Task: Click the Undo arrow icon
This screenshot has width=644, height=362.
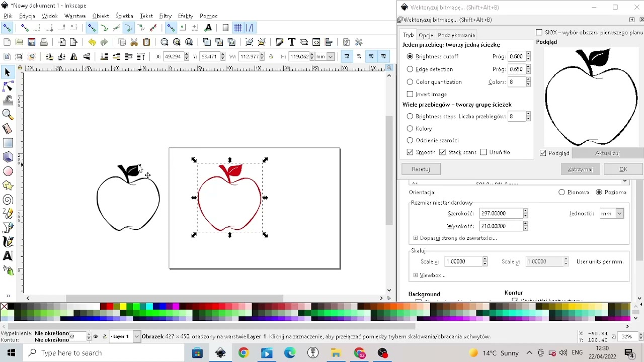Action: click(92, 42)
